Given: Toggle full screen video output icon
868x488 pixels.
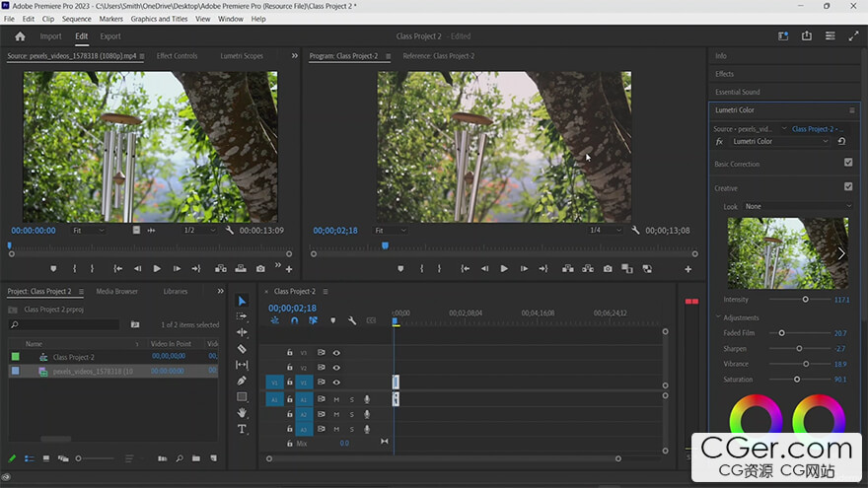Looking at the screenshot, I should [853, 35].
